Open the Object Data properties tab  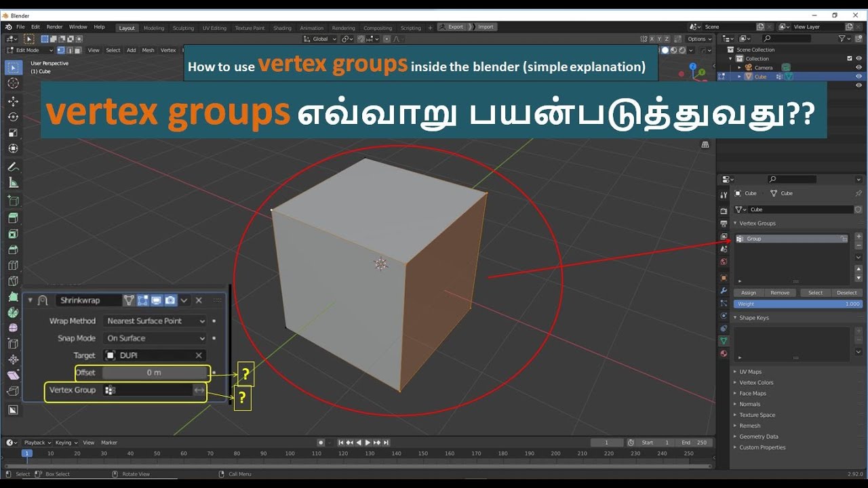coord(724,340)
